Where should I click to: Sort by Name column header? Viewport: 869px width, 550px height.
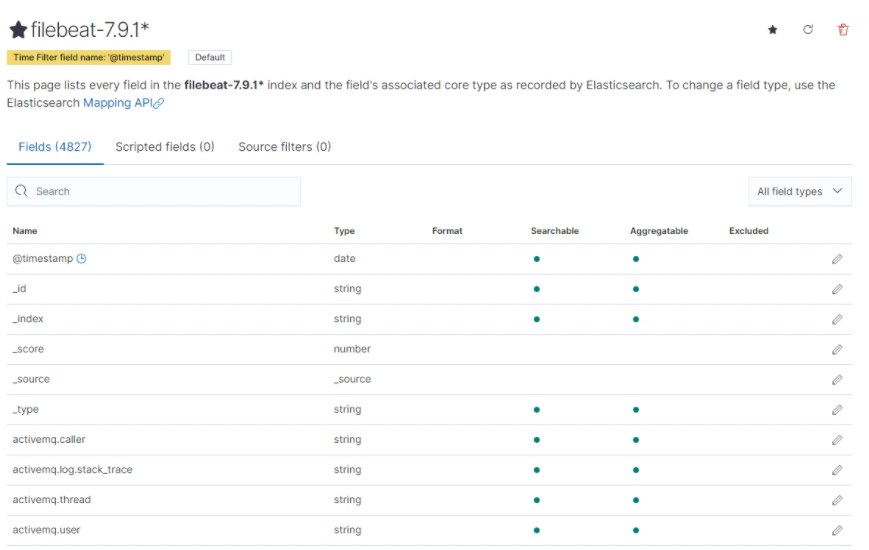[x=25, y=231]
